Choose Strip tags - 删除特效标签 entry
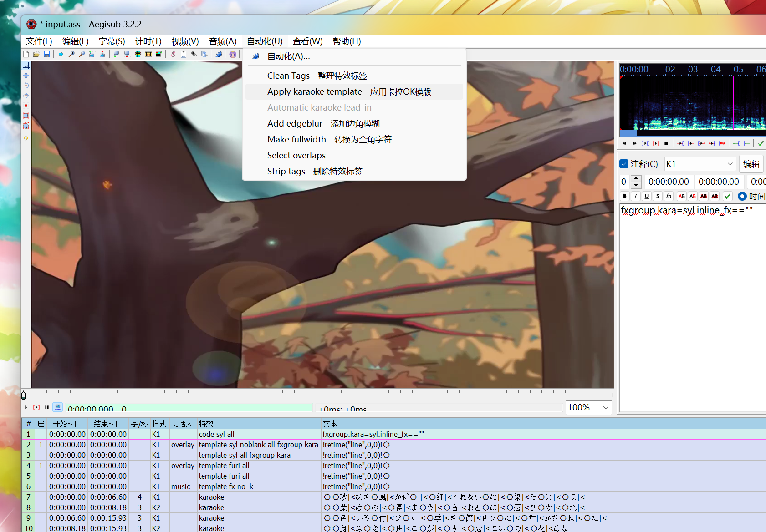 354,171
